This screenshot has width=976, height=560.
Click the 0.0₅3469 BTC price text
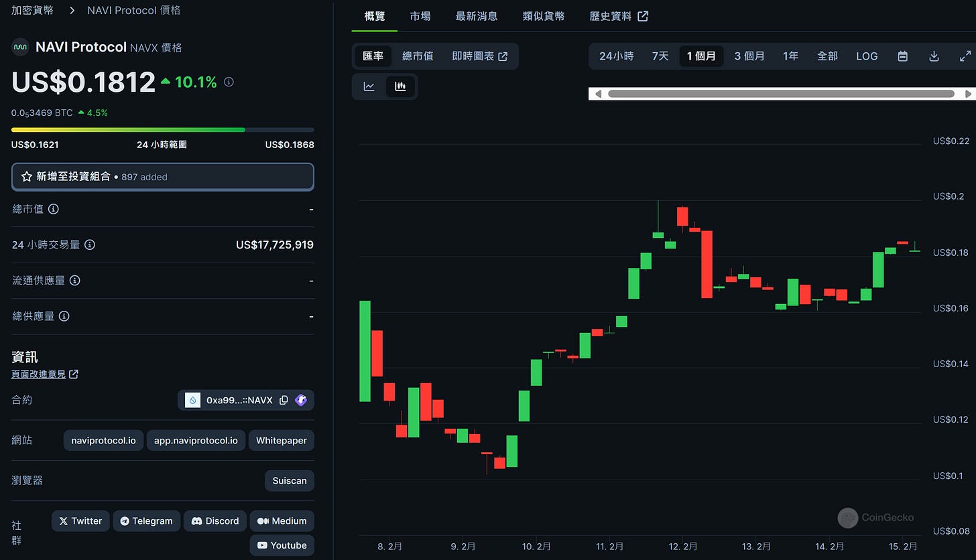(x=42, y=113)
